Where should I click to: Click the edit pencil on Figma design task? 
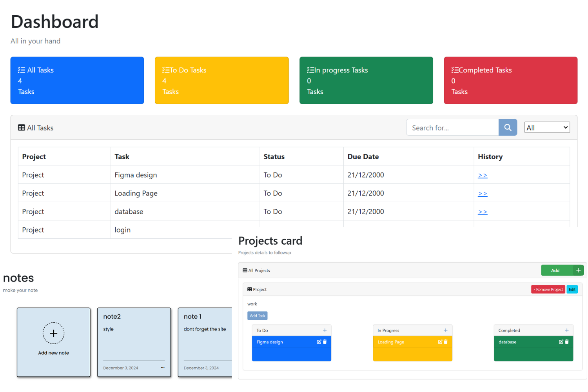coord(319,341)
